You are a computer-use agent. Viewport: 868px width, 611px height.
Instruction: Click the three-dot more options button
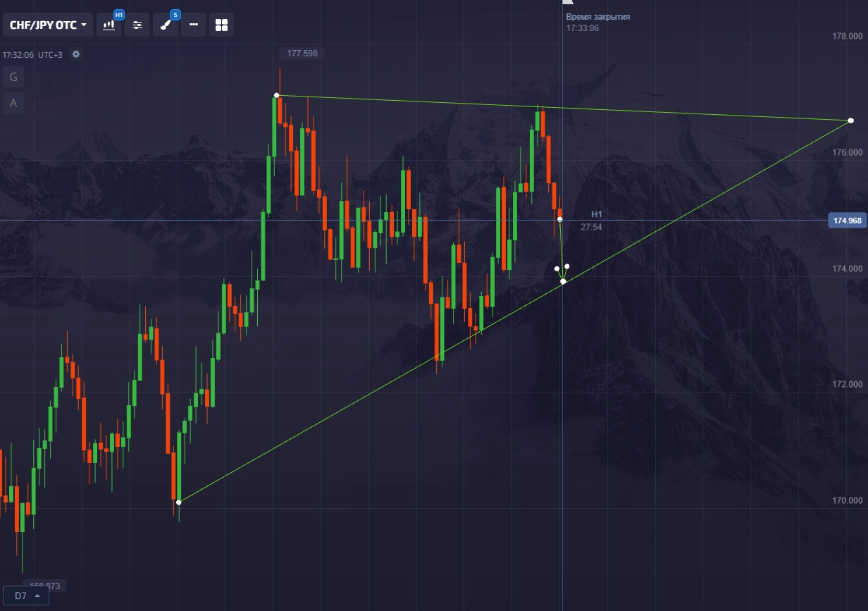(x=194, y=25)
